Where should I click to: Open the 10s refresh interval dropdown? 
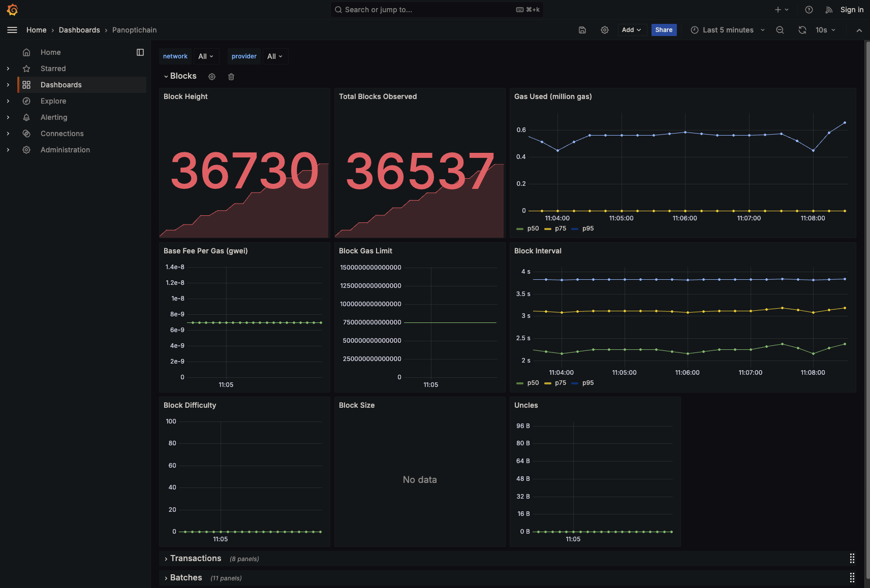(825, 30)
